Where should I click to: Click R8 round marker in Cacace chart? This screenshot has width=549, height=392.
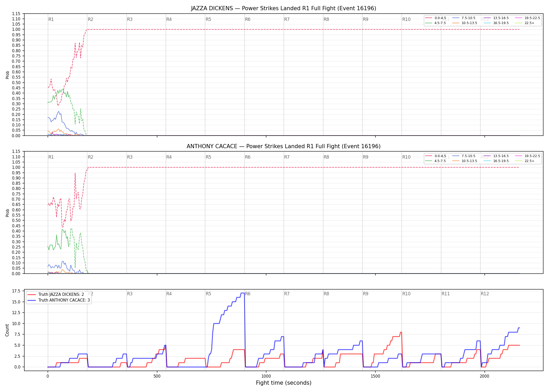coord(326,157)
